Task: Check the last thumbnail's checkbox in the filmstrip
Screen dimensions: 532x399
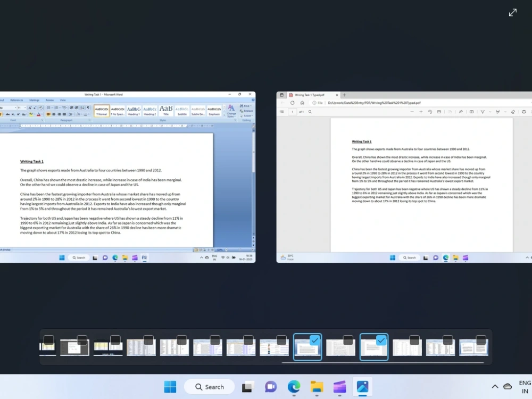Action: coord(481,340)
